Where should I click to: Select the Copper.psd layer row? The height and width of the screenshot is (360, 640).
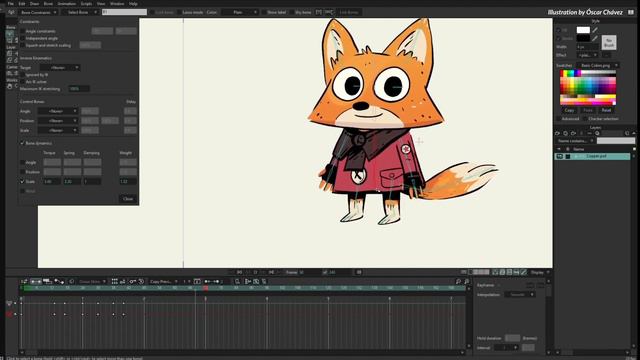click(x=592, y=156)
